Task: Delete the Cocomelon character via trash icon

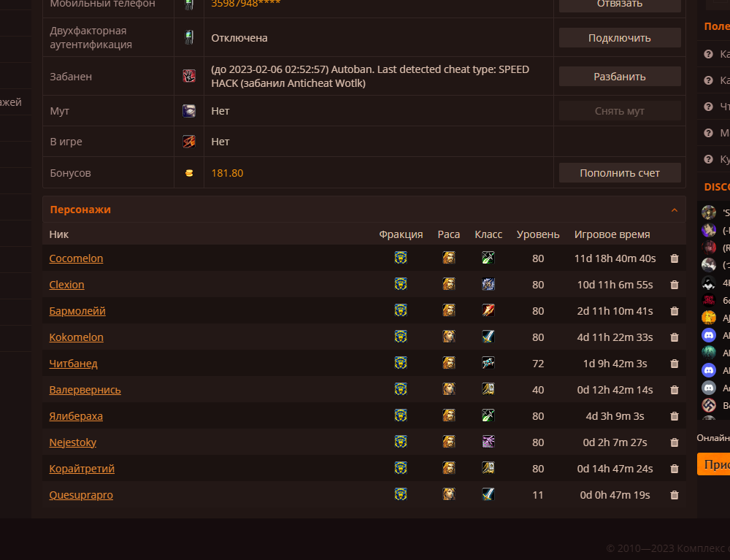Action: point(675,258)
